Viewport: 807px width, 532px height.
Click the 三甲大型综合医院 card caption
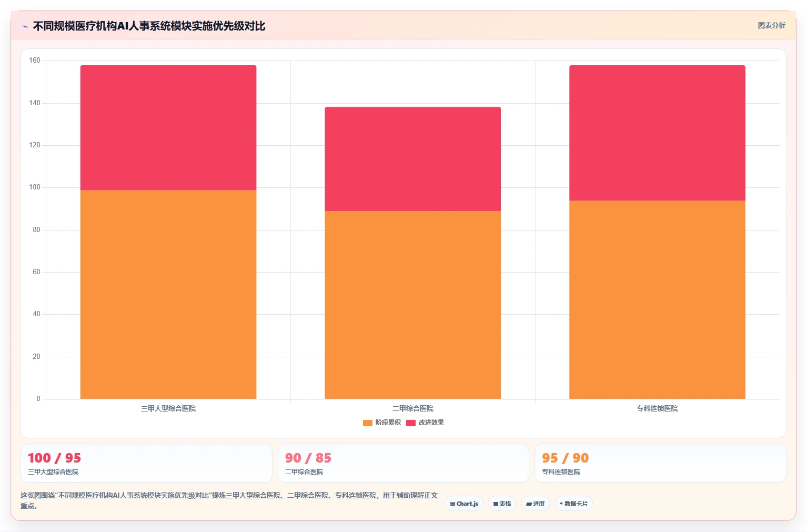(x=53, y=472)
